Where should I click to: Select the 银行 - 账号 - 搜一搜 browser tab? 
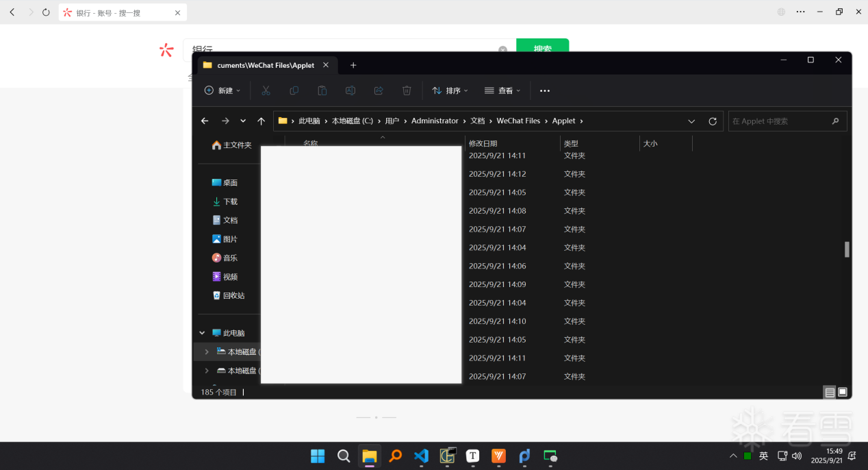tap(123, 12)
